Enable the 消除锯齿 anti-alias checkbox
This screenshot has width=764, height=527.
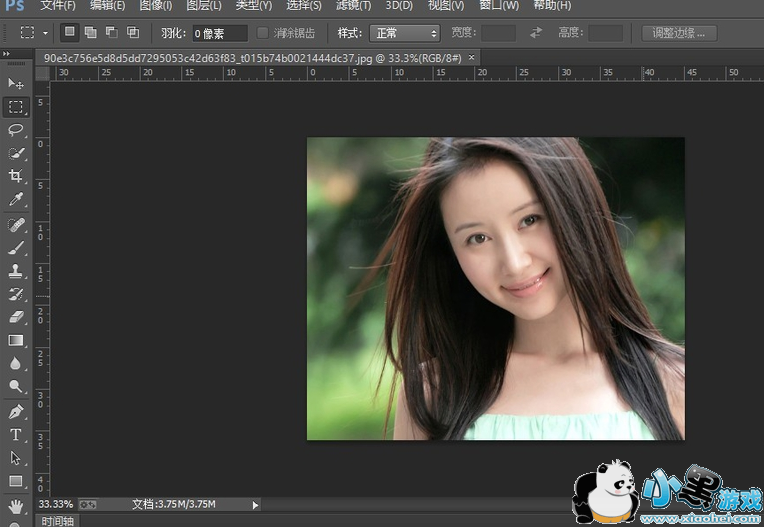[263, 33]
